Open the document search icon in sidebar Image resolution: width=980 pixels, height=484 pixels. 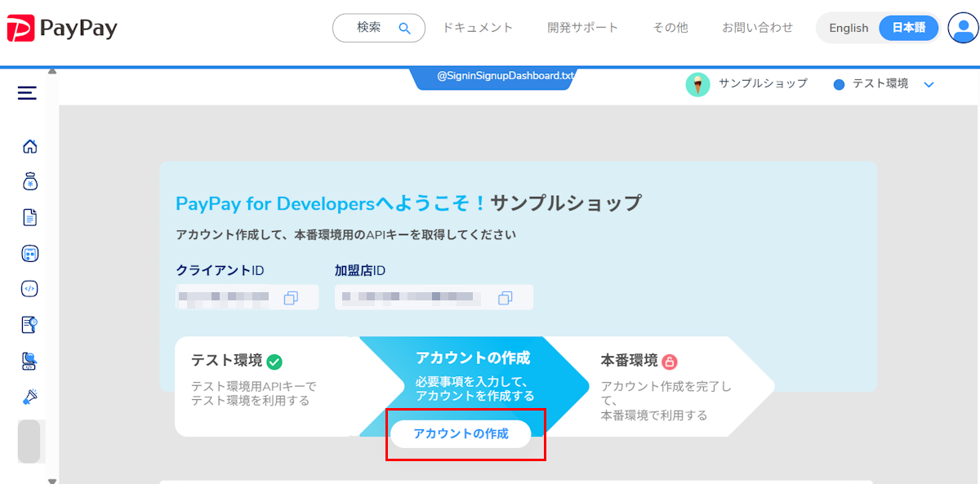click(x=29, y=325)
